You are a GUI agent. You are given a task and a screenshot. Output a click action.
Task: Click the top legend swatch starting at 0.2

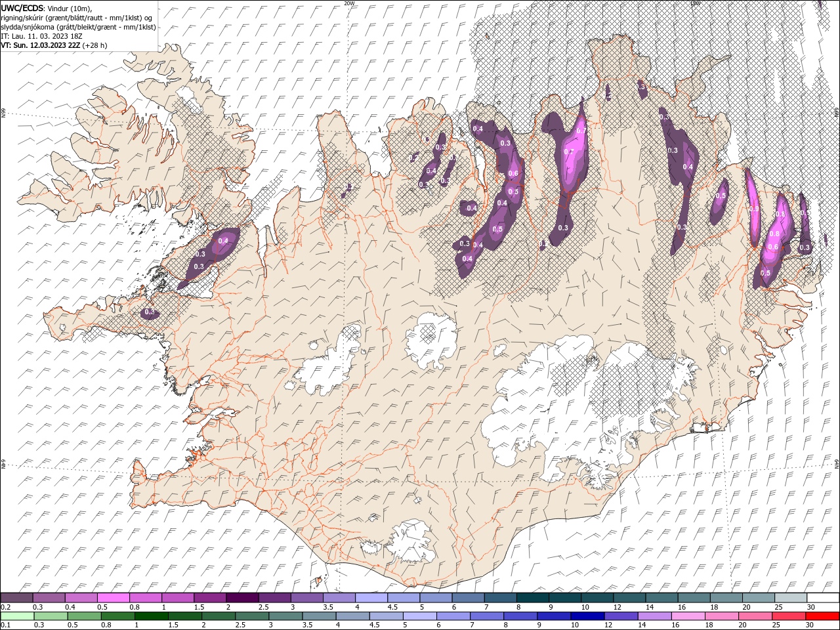pos(17,598)
